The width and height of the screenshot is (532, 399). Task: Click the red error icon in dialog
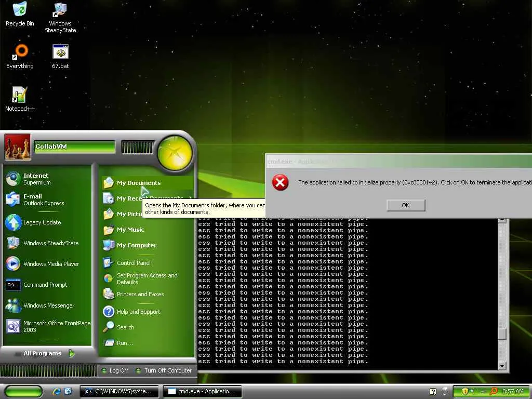click(280, 182)
